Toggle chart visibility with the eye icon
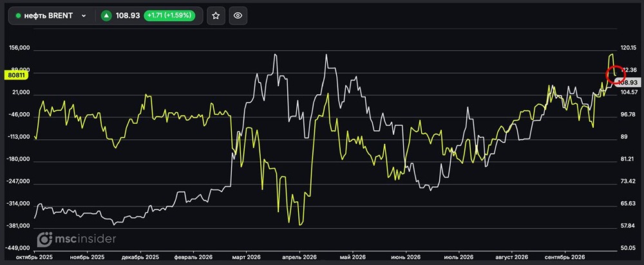Screen dimensions: 644x265 (x=238, y=15)
